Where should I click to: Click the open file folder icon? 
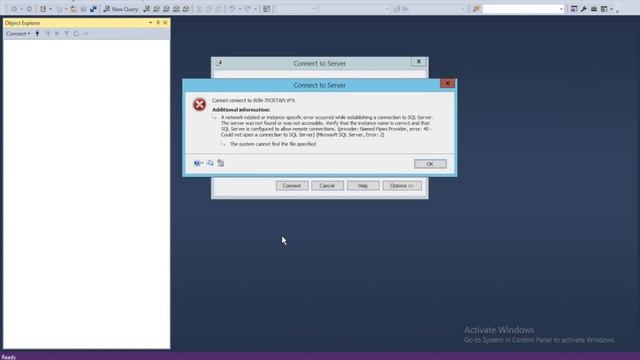[73, 9]
